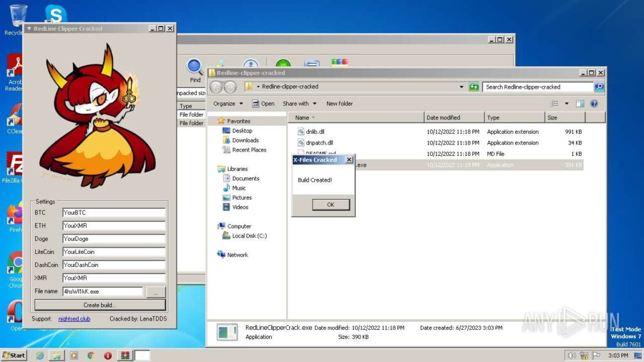Edit the XMR address field
Viewport: 644px width, 362px height.
click(x=114, y=278)
